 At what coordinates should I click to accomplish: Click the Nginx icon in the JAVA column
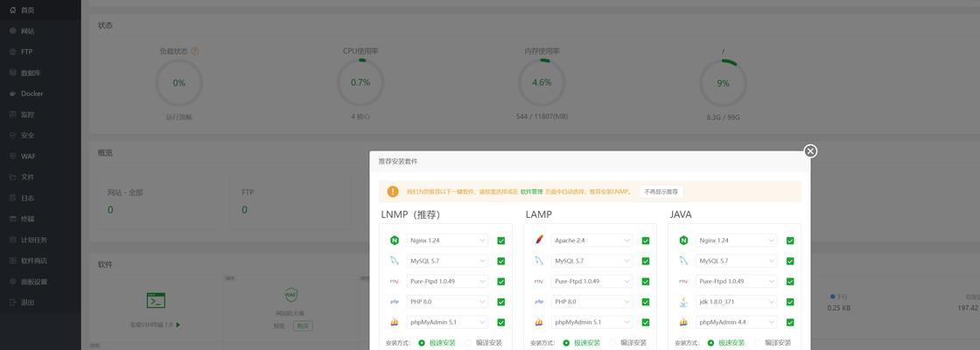(683, 241)
